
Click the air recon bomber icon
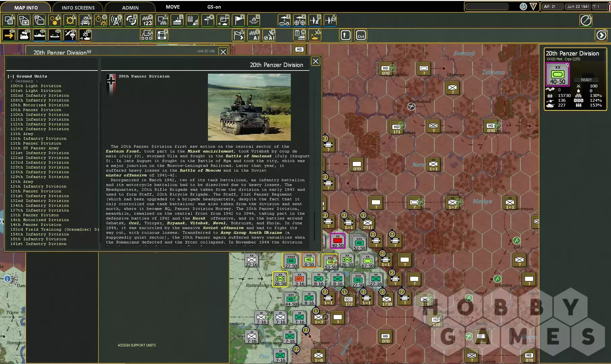(x=284, y=21)
